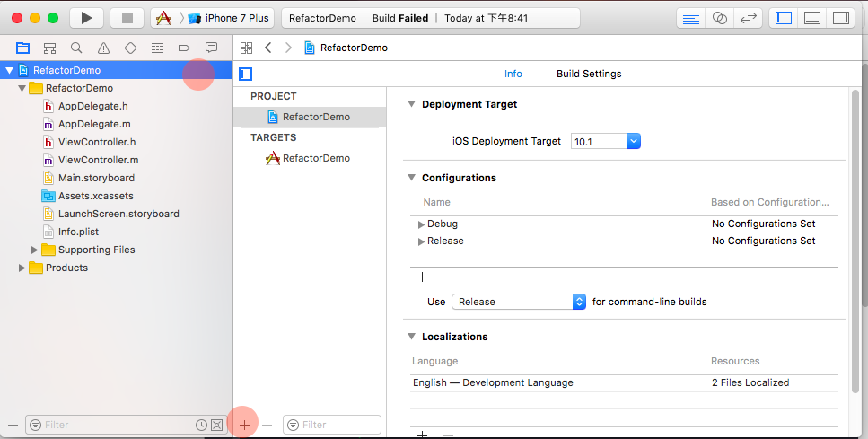Switch to the Assistant editor
Screen dimensions: 868x439
pos(719,18)
